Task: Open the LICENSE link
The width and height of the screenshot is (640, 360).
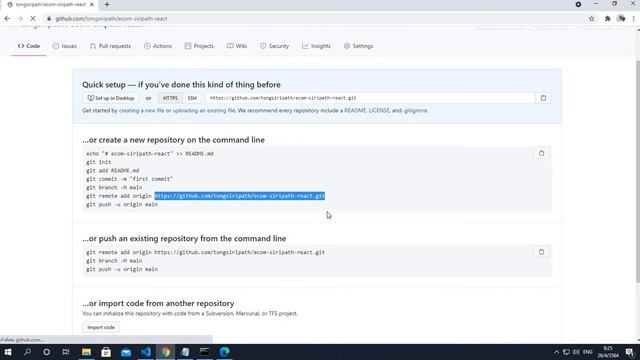Action: (379, 111)
